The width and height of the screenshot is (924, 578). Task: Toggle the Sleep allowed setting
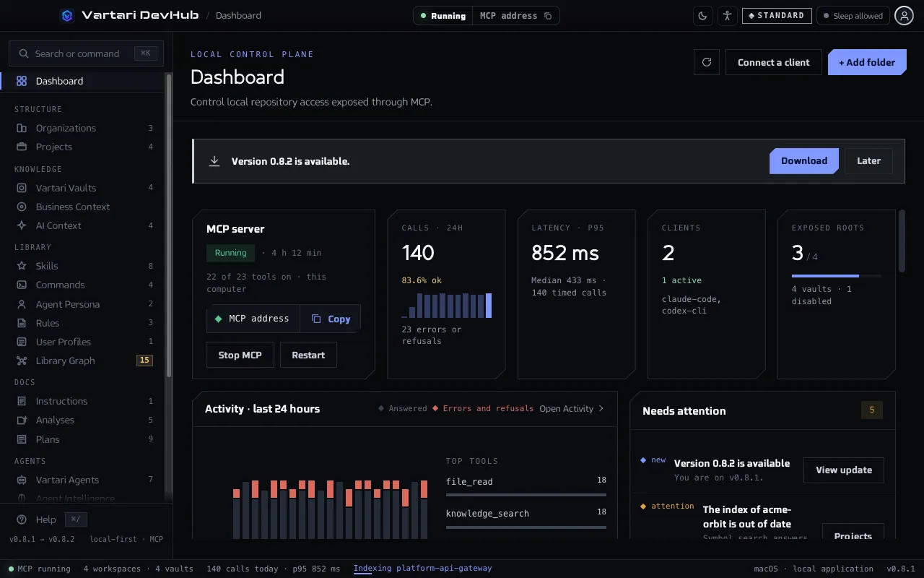853,16
